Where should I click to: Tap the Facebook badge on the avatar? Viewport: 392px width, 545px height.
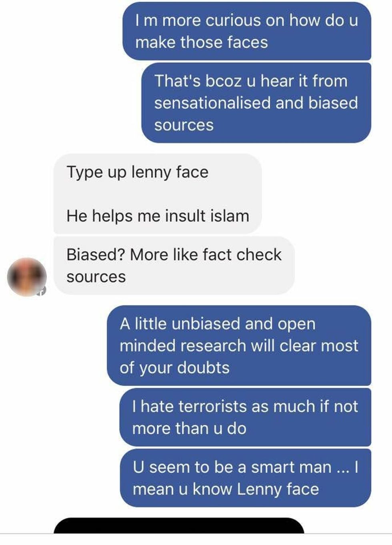[x=42, y=291]
